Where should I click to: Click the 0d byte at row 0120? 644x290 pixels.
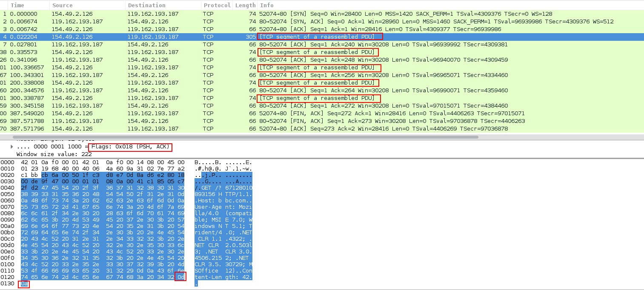tap(180, 277)
